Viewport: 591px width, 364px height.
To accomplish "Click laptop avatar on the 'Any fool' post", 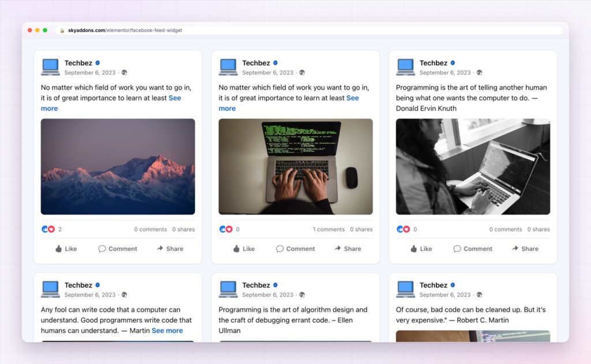I will coord(51,290).
